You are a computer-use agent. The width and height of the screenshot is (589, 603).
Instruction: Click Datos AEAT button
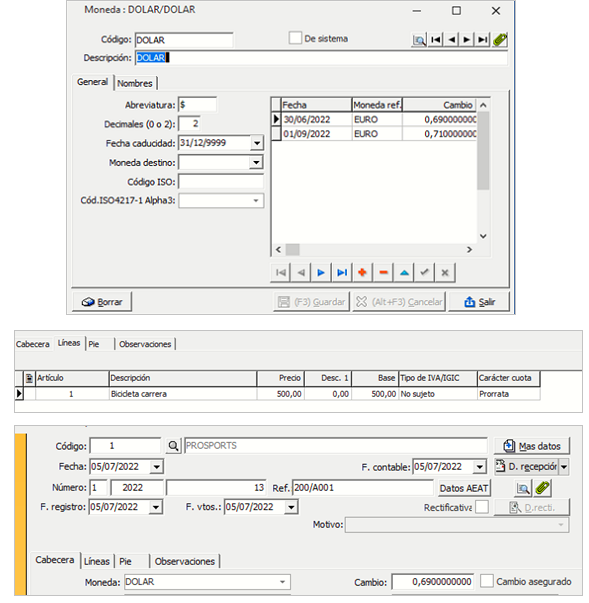pyautogui.click(x=464, y=488)
